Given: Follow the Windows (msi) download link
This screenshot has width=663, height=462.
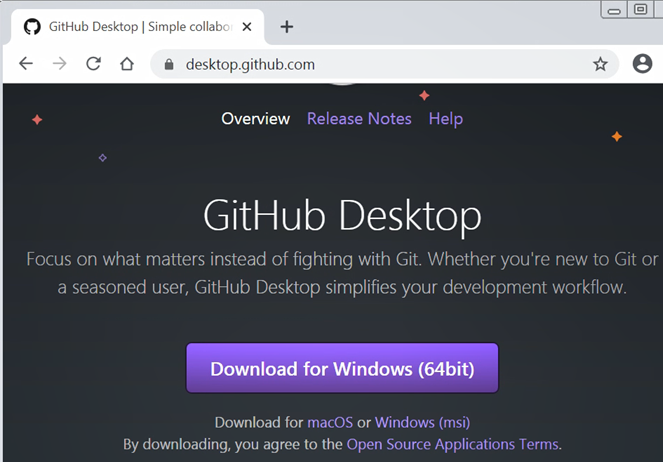Looking at the screenshot, I should point(422,422).
